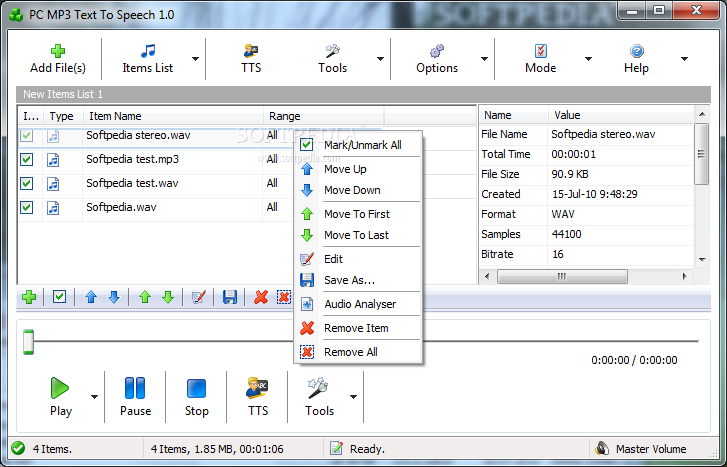Choose Remove Item in context menu
Screen dimensions: 727x467
pyautogui.click(x=358, y=328)
